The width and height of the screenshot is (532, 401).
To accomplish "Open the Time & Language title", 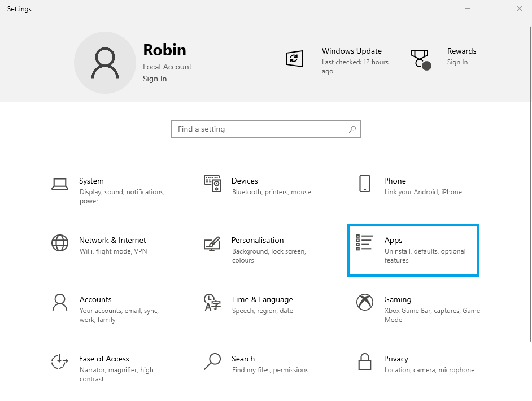I will [262, 299].
